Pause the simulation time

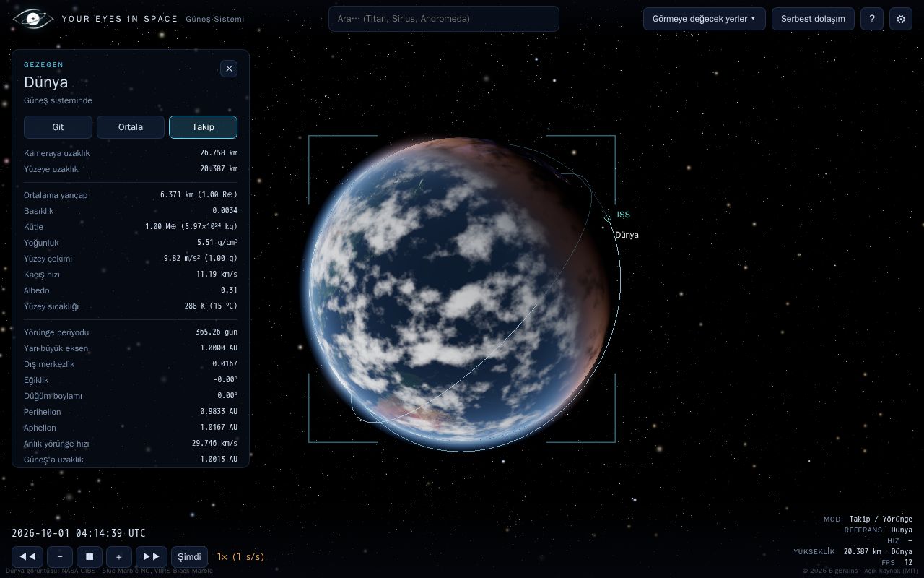tap(90, 557)
